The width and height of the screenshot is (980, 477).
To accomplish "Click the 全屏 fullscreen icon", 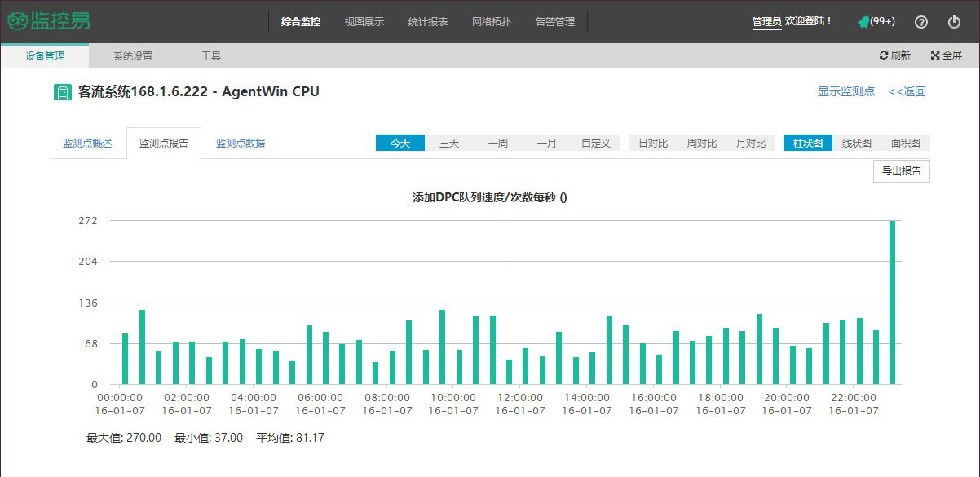I will (x=935, y=55).
